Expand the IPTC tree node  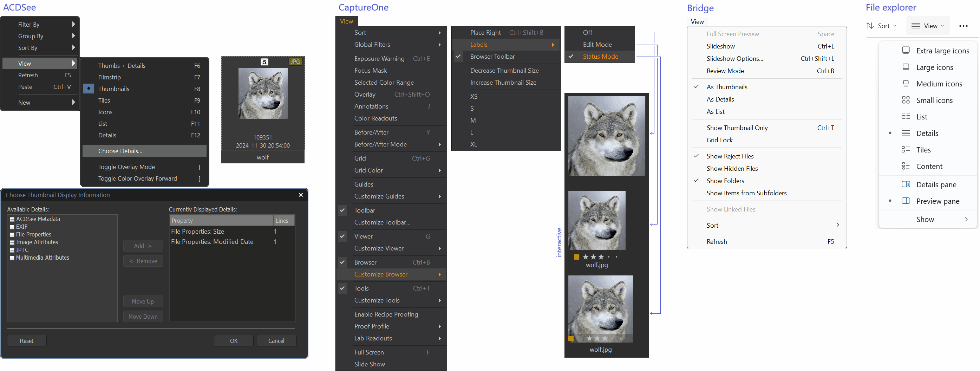[x=12, y=250]
